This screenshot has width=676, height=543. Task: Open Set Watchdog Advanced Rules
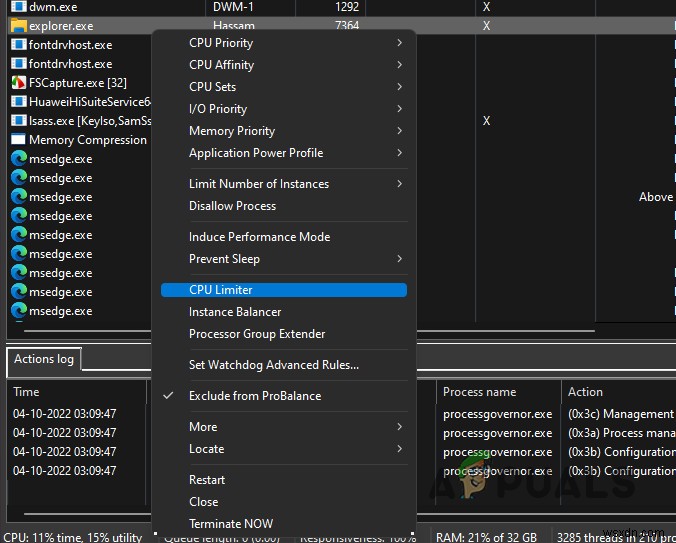point(284,365)
